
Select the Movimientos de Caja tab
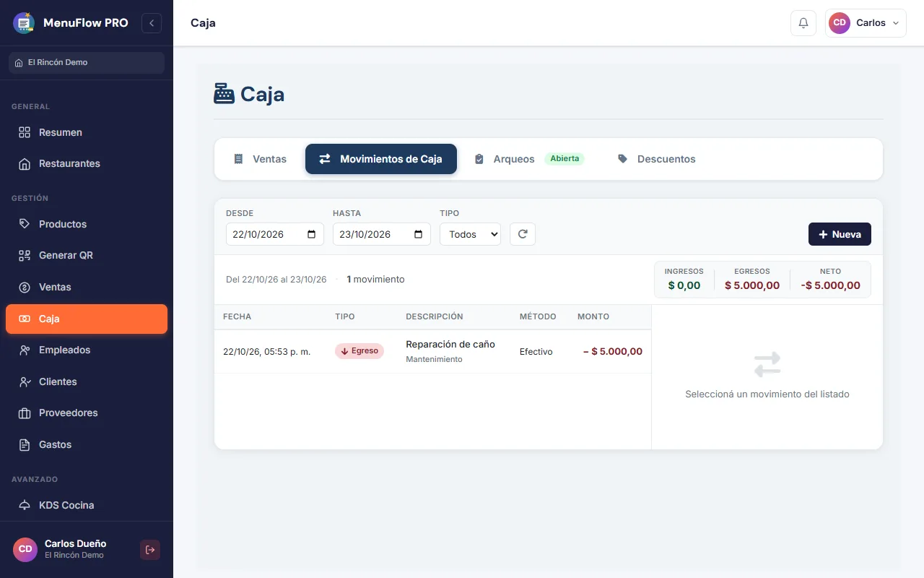pos(381,159)
